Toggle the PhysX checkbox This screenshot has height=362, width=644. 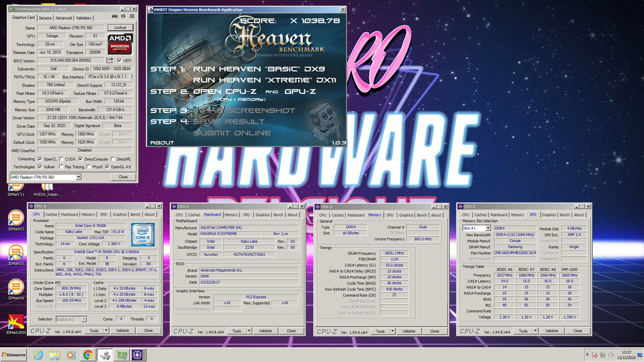click(89, 167)
